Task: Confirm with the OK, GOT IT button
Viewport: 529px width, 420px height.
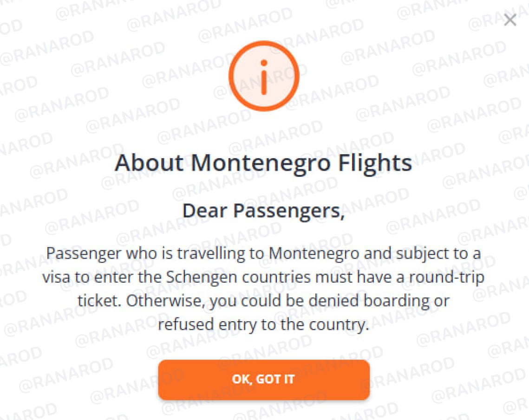Action: click(264, 380)
